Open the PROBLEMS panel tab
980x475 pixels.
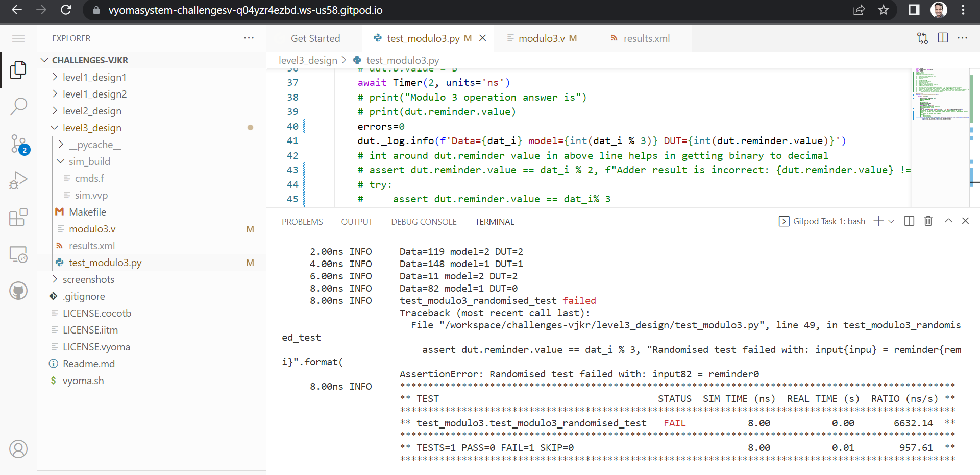(x=302, y=222)
